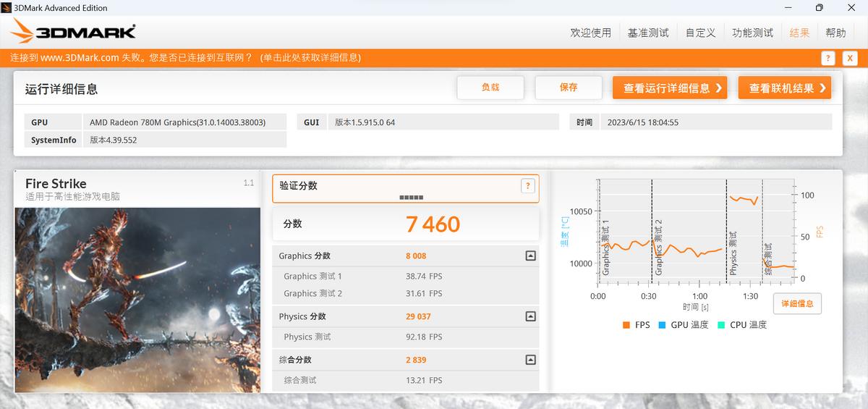The image size is (868, 409).
Task: Collapse the 综合分数 section
Action: 530,360
